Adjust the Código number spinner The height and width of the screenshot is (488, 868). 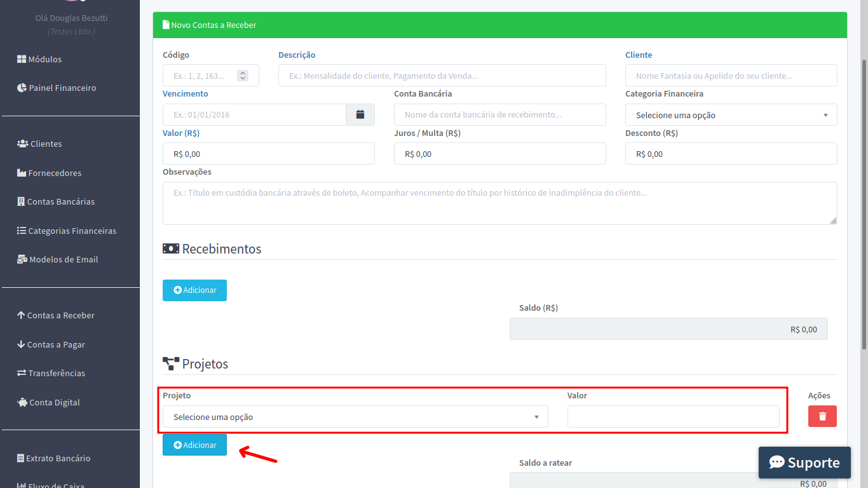pos(243,76)
